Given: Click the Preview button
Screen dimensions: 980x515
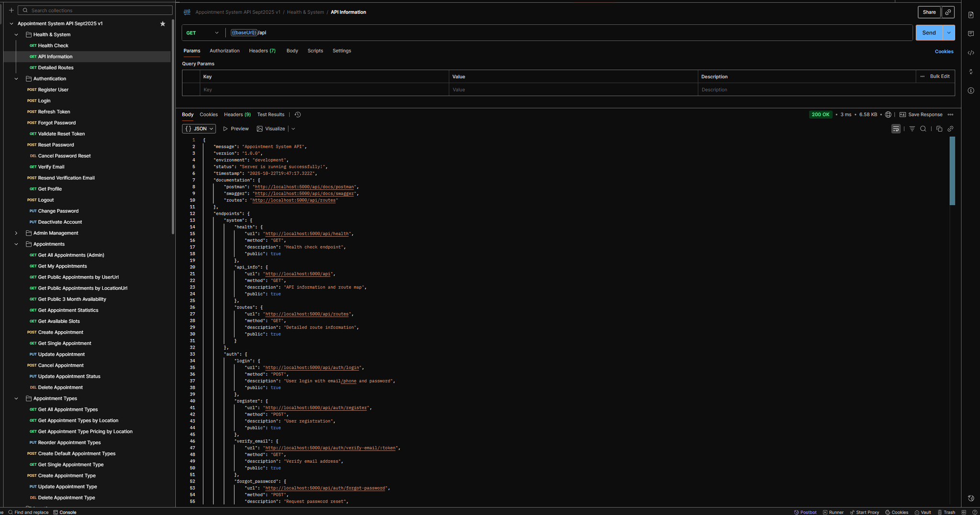Looking at the screenshot, I should (x=235, y=129).
